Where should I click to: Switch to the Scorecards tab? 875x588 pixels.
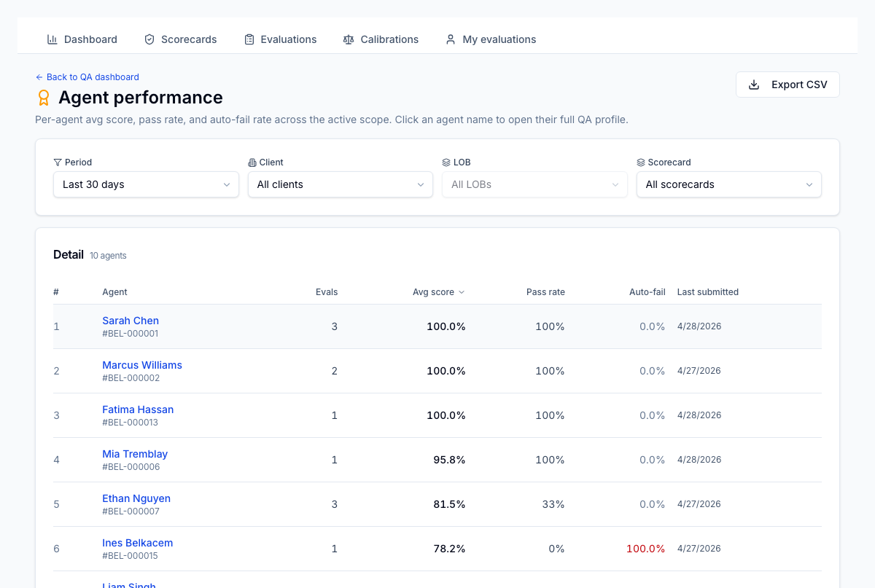(x=180, y=39)
